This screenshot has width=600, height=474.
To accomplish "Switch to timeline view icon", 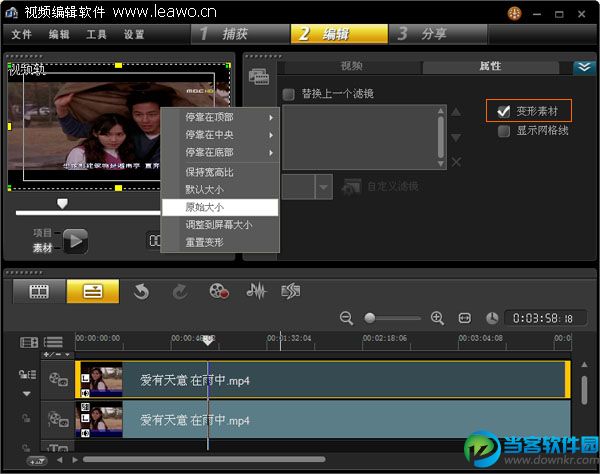I will tap(92, 291).
